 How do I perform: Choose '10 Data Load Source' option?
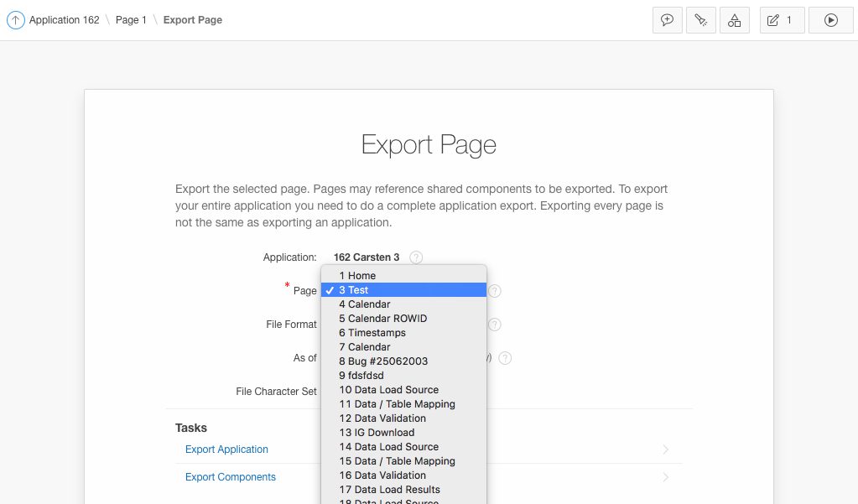[x=403, y=390]
